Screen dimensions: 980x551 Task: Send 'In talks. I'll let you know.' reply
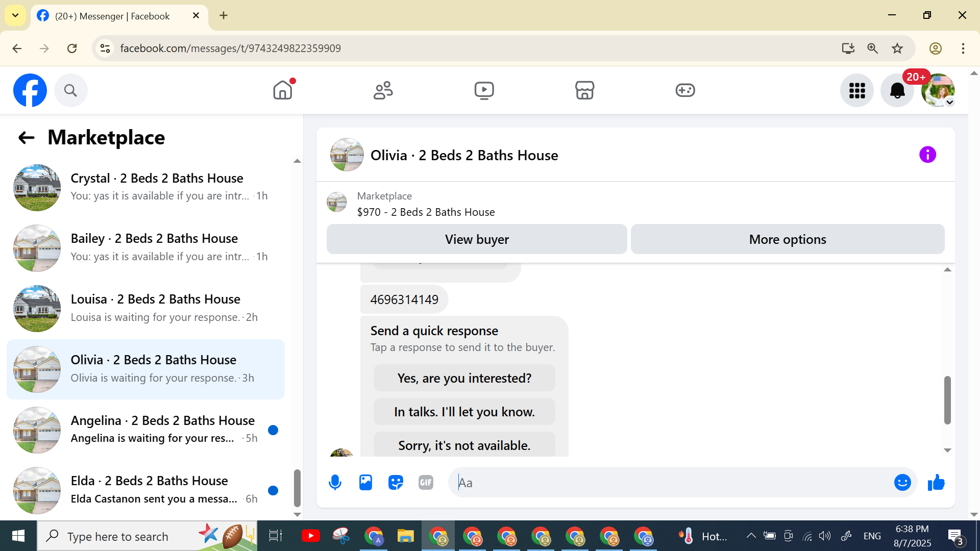click(464, 412)
